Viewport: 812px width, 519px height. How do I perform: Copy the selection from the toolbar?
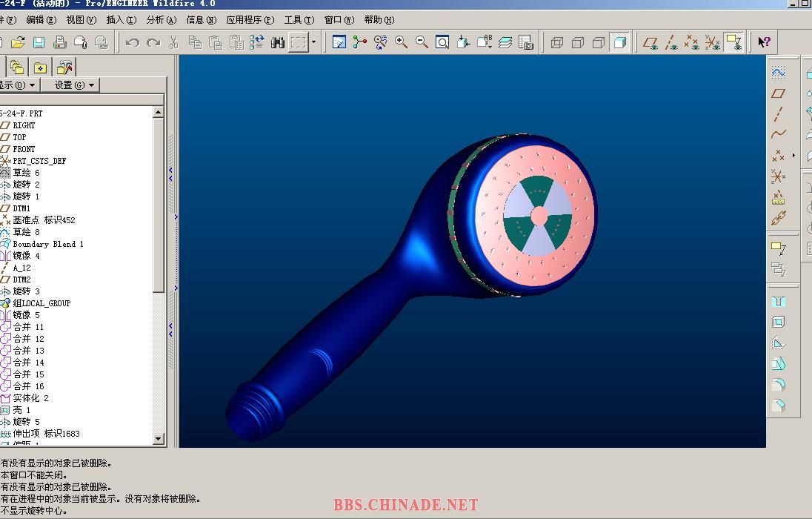196,42
